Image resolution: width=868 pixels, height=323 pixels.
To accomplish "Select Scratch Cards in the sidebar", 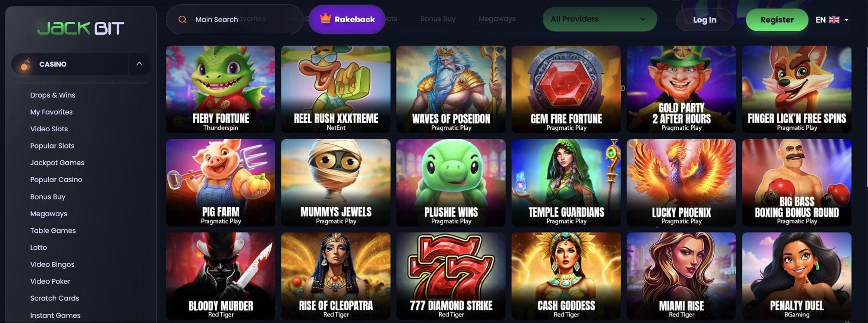I will (x=55, y=298).
